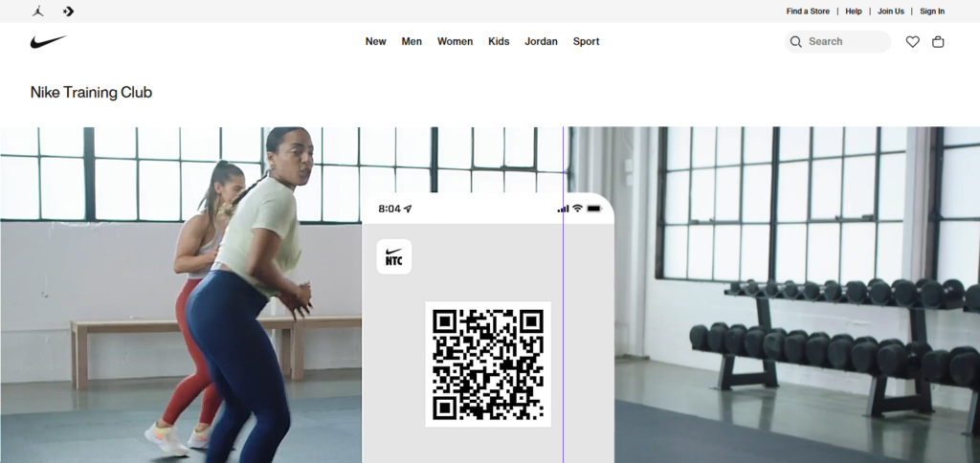Open the Converse brand logo link
Viewport: 980px width, 463px height.
coord(69,11)
